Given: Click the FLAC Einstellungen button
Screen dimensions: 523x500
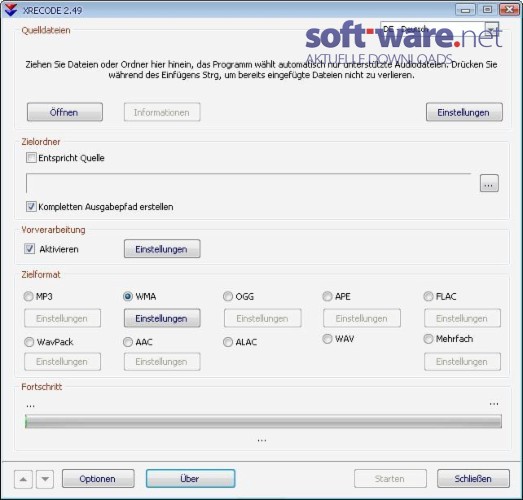Looking at the screenshot, I should (462, 318).
